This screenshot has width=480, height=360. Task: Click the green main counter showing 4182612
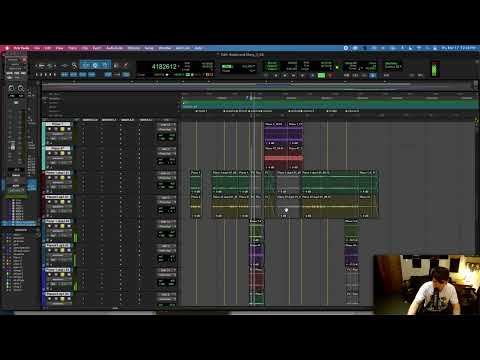pos(164,67)
